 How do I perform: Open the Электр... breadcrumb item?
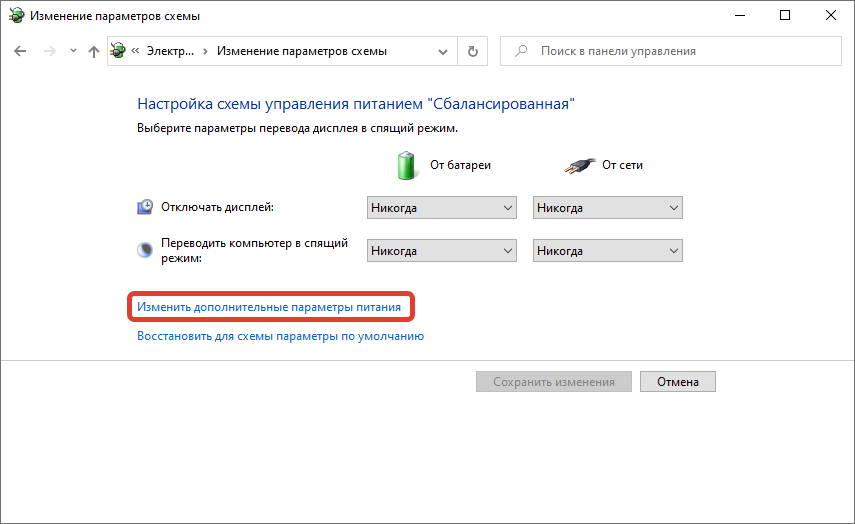[x=170, y=51]
